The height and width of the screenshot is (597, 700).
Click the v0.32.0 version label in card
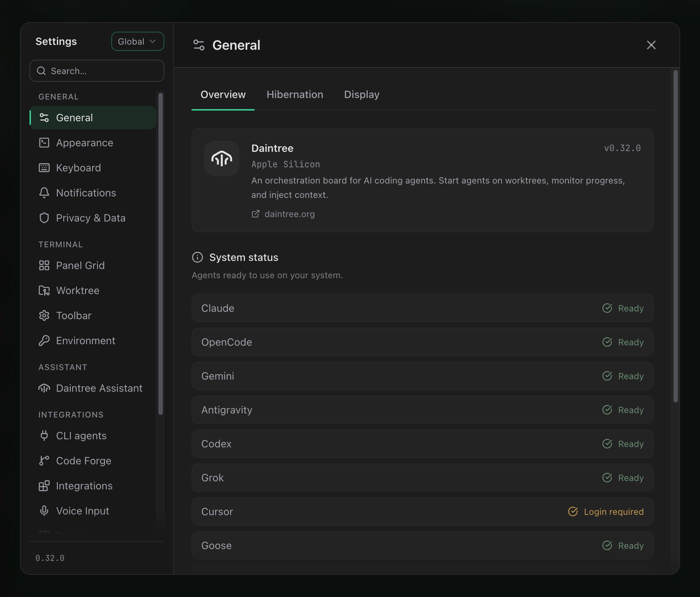[x=622, y=148]
